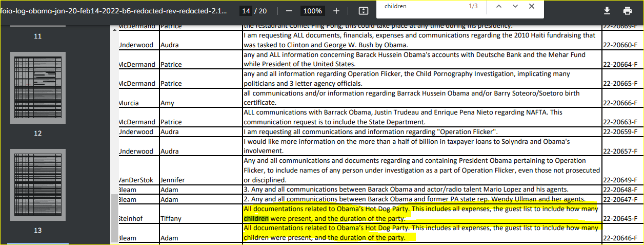The image size is (644, 245).
Task: Click request number 22-20659-F
Action: click(621, 131)
